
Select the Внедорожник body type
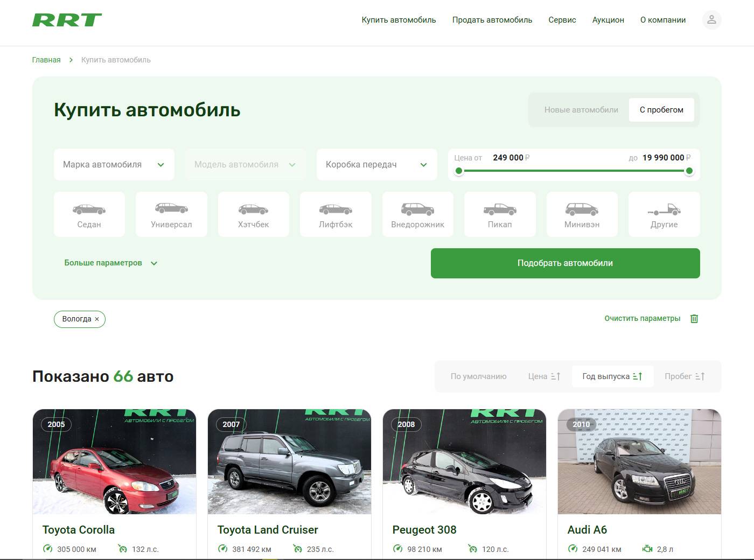pyautogui.click(x=418, y=214)
